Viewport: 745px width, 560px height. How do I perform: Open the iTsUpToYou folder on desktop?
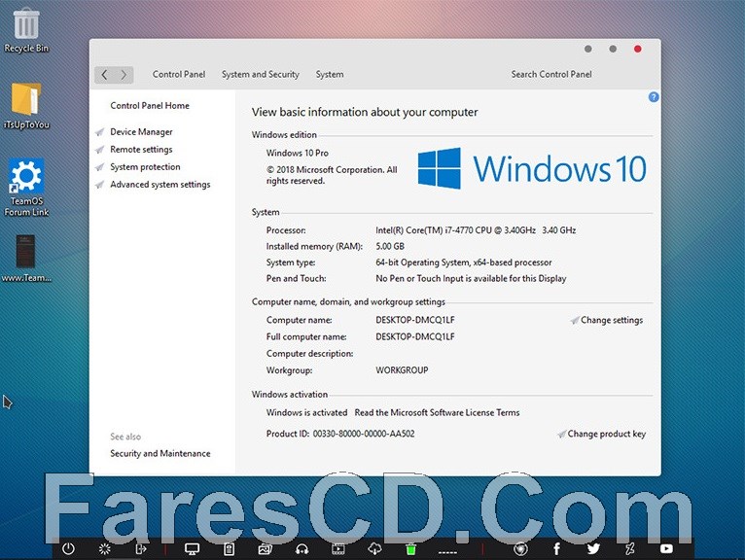click(x=26, y=106)
